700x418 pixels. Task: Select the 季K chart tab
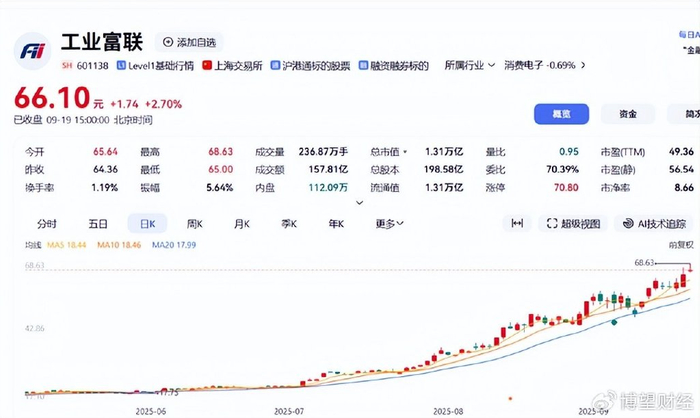[289, 224]
